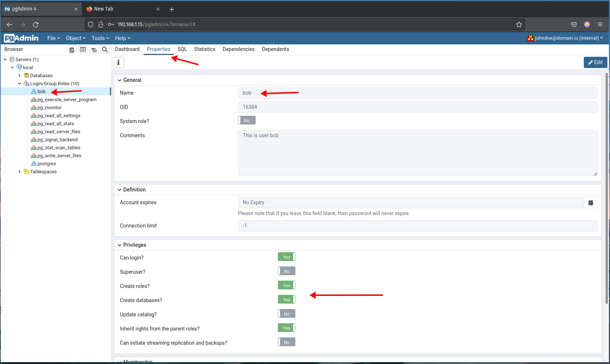Image resolution: width=610 pixels, height=364 pixels.
Task: Expand the Tablespaces tree node
Action: point(20,172)
